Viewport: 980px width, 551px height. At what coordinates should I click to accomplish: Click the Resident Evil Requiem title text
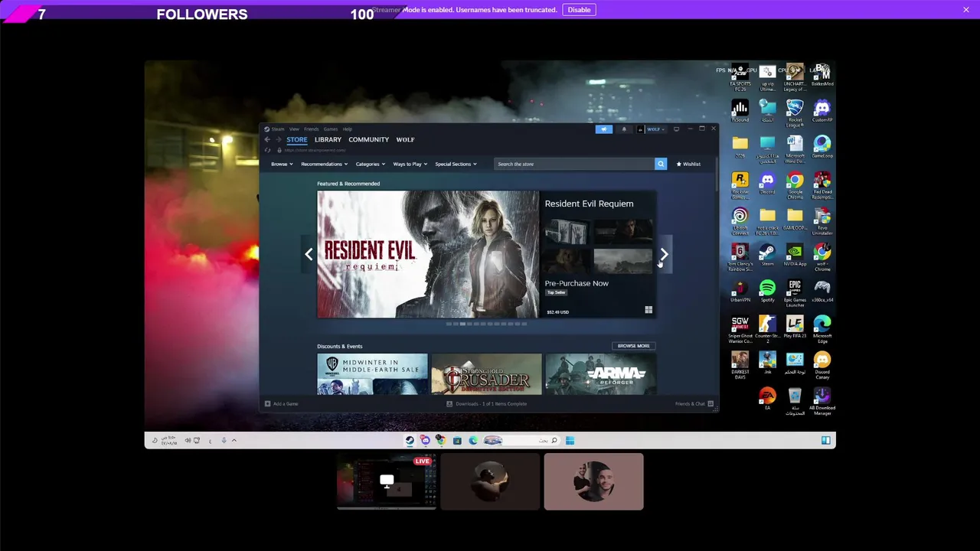pos(589,204)
